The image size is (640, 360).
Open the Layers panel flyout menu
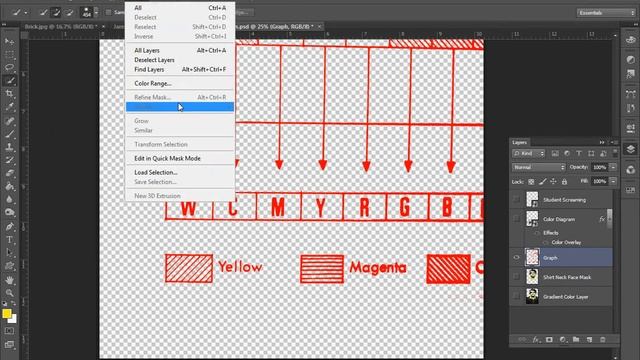tap(613, 142)
